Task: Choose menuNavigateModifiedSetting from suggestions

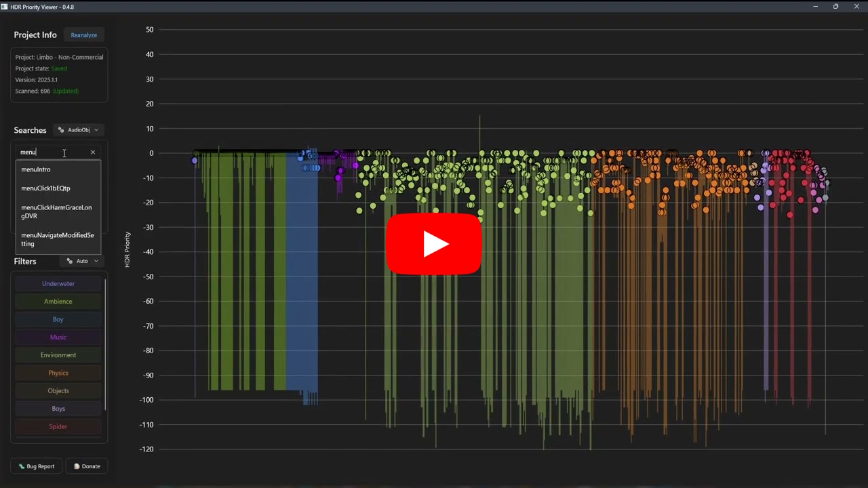Action: (x=58, y=239)
